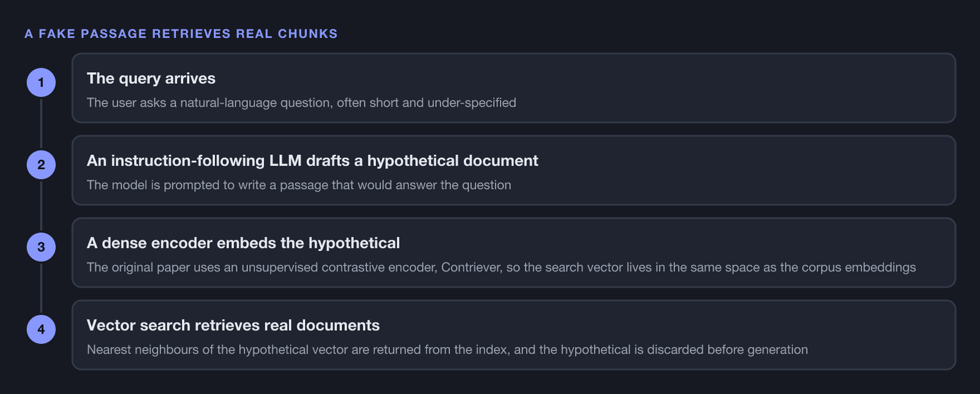The height and width of the screenshot is (394, 980).
Task: Select the fourth step card panel
Action: click(x=514, y=335)
